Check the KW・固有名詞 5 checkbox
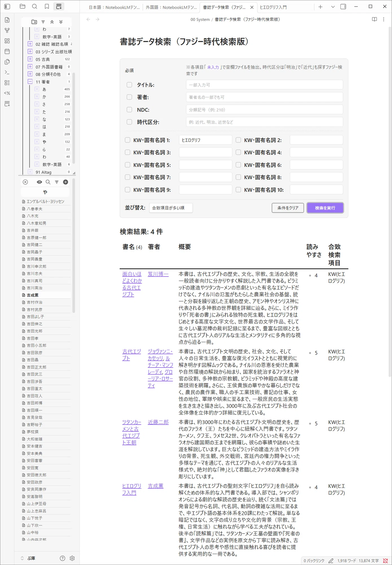The height and width of the screenshot is (565, 392). coord(128,165)
